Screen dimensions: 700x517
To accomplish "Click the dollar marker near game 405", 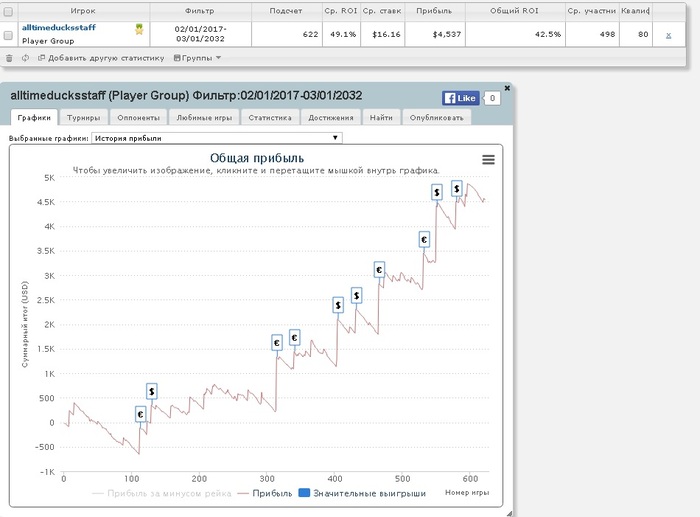I will coord(338,305).
